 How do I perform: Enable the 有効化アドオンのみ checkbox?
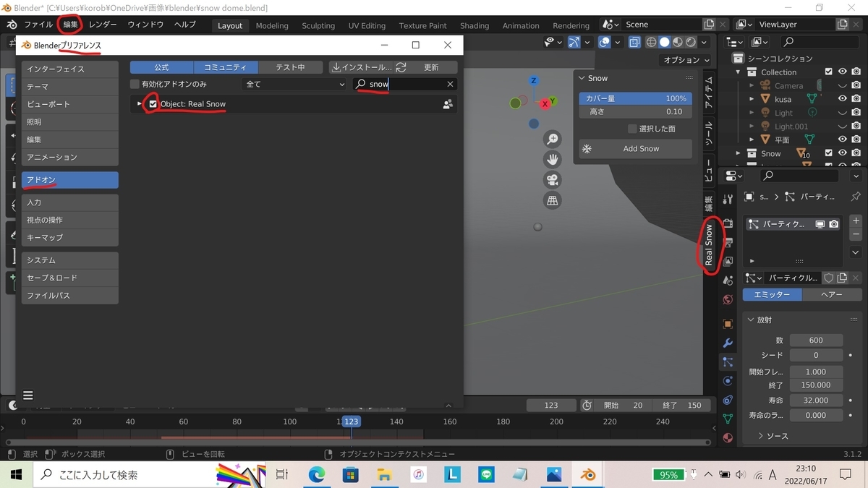click(x=135, y=85)
